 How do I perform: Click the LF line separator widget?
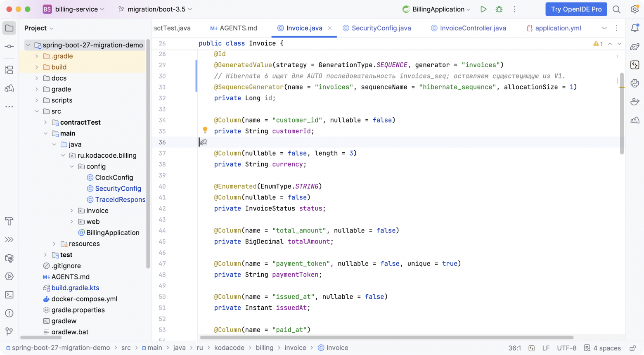[x=546, y=348]
